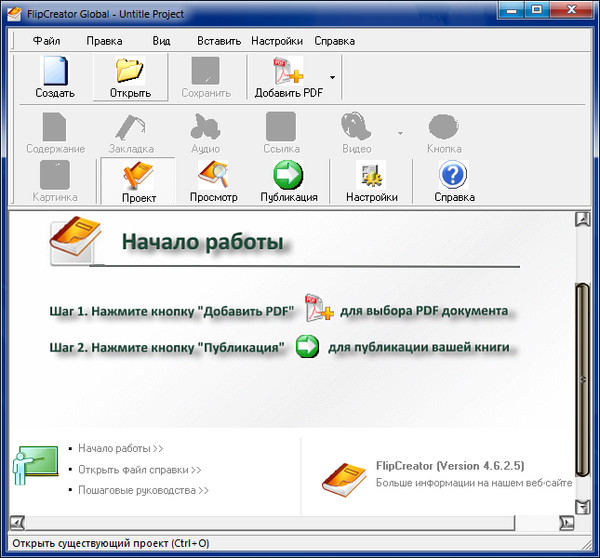Open a project with the Открыть icon
600x558 pixels.
(x=130, y=73)
